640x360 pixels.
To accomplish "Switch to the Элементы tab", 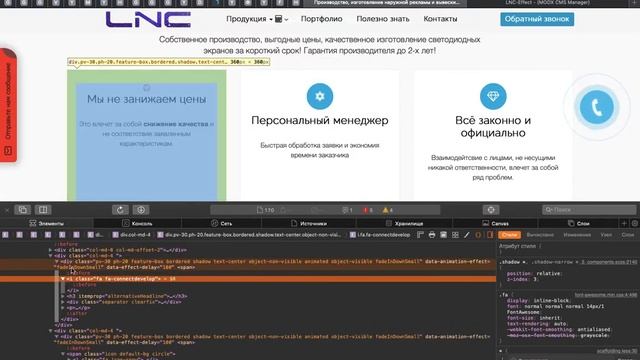I will tap(47, 223).
